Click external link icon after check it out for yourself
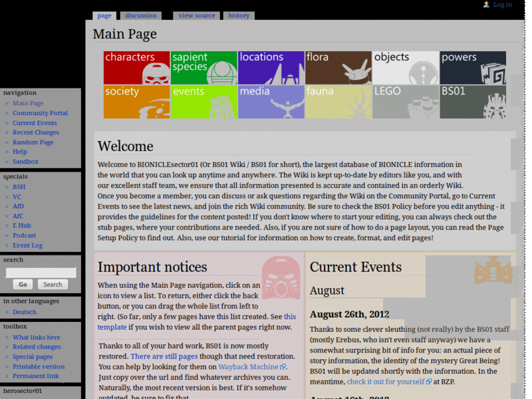This screenshot has height=399, width=532. click(x=428, y=382)
